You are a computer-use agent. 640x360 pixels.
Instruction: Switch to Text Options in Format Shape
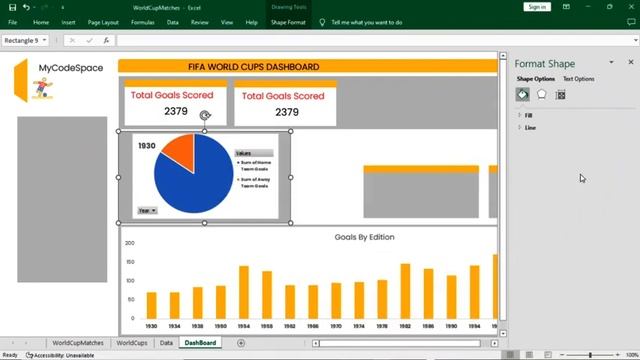click(x=578, y=79)
